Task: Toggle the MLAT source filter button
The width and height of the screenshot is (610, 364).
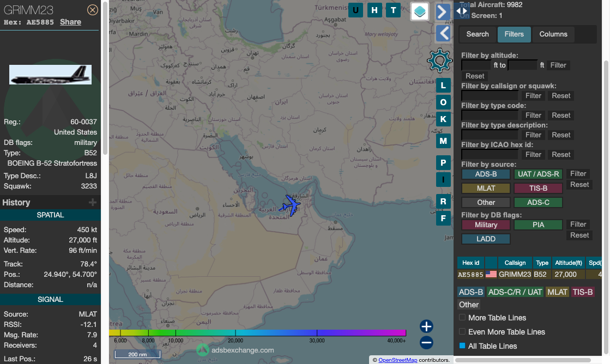Action: point(486,188)
